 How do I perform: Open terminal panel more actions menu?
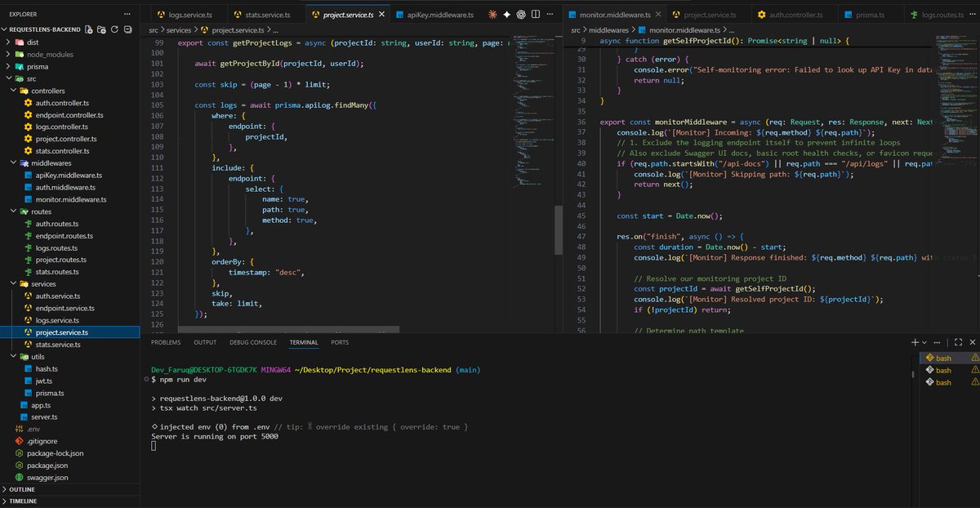pyautogui.click(x=938, y=343)
